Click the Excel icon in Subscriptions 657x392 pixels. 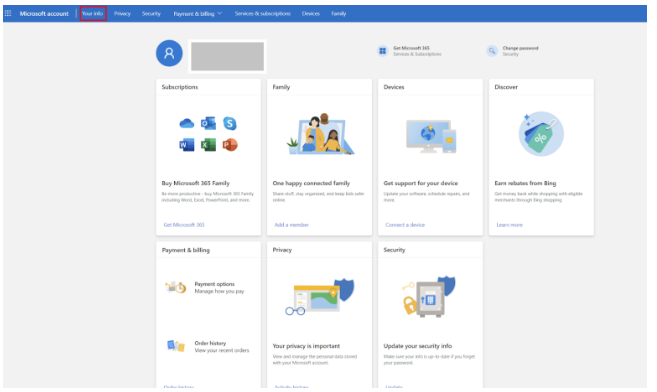208,145
